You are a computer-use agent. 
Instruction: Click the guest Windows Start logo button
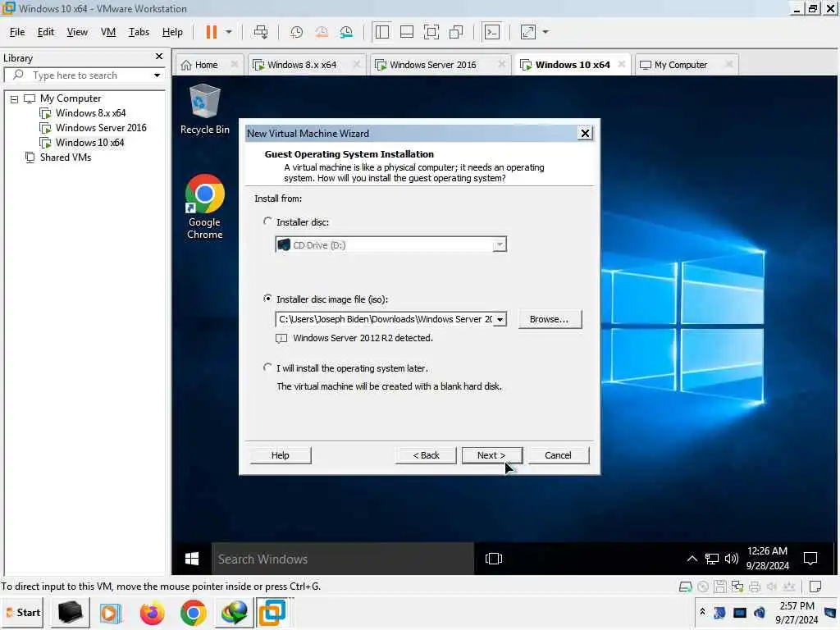coord(192,559)
